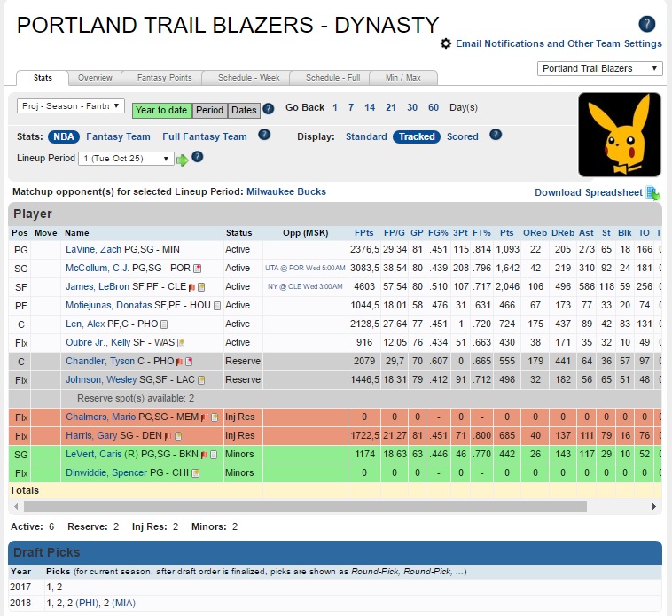Open the news note icon for C.J. McCollum
The width and height of the screenshot is (672, 616).
[197, 269]
